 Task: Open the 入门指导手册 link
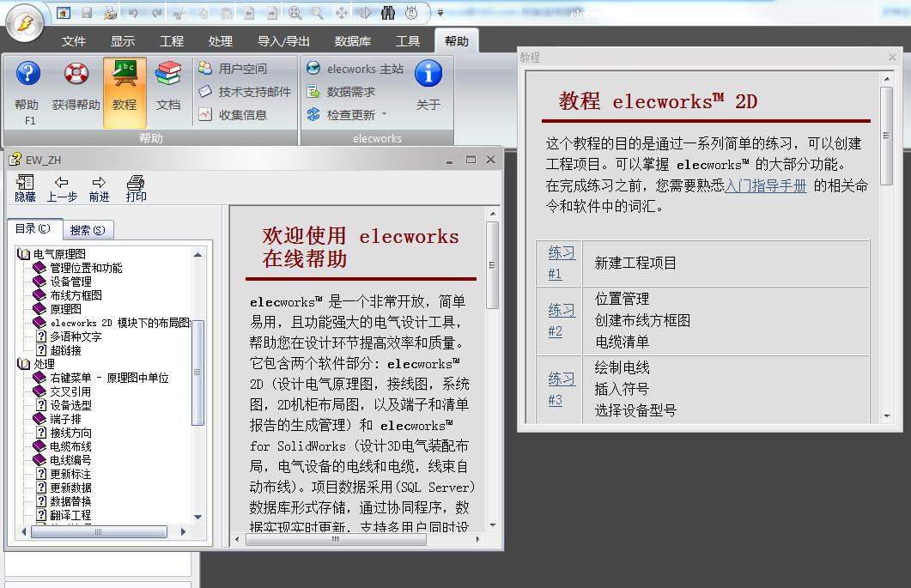click(x=766, y=185)
